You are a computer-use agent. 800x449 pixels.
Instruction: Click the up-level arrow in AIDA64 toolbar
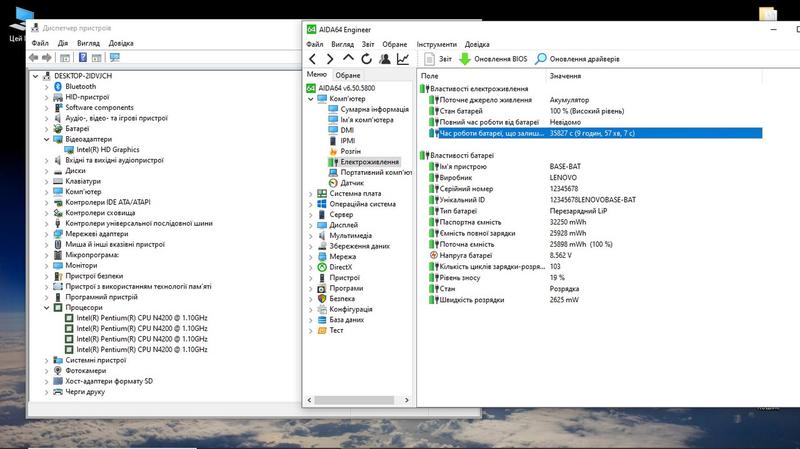click(x=349, y=59)
